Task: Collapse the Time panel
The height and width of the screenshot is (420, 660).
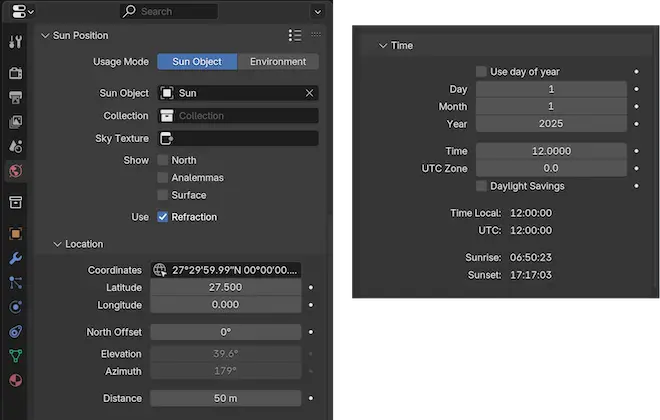Action: 382,46
